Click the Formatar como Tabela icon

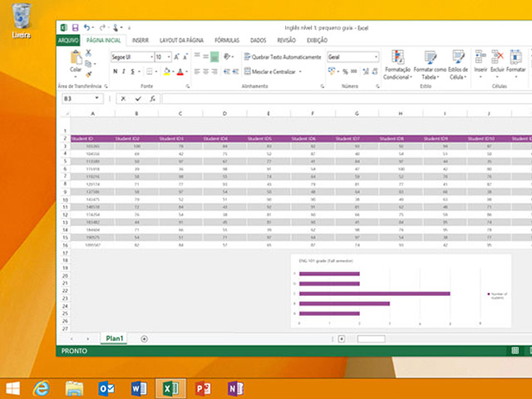point(431,57)
